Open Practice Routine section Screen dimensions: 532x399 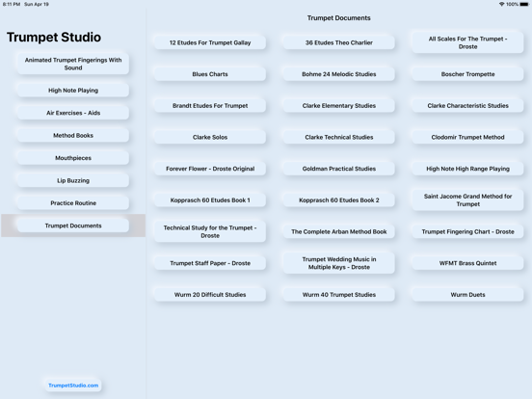[73, 203]
